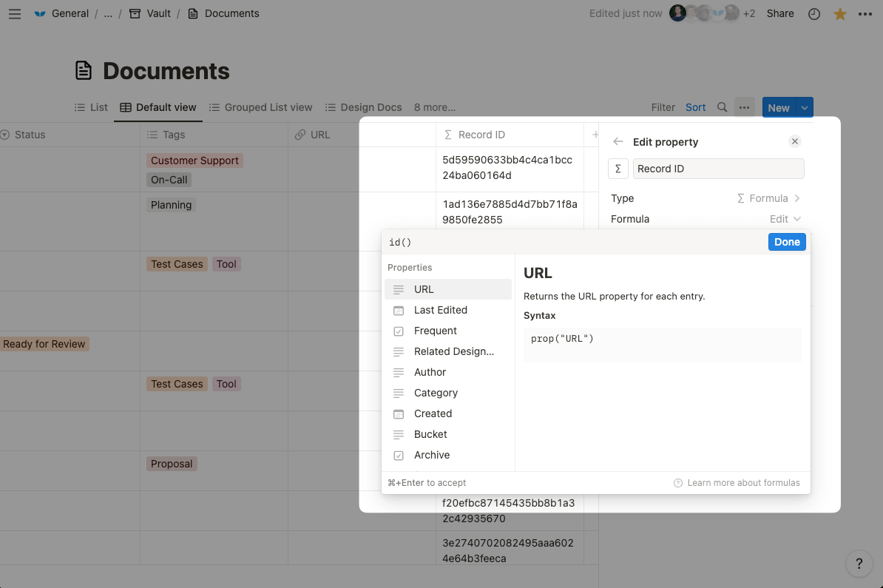Image resolution: width=883 pixels, height=588 pixels.
Task: Click the back arrow in Edit property
Action: 618,142
